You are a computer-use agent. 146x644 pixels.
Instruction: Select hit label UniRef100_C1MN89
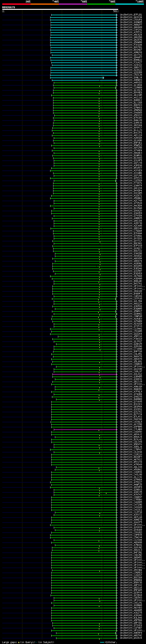pos(131,88)
